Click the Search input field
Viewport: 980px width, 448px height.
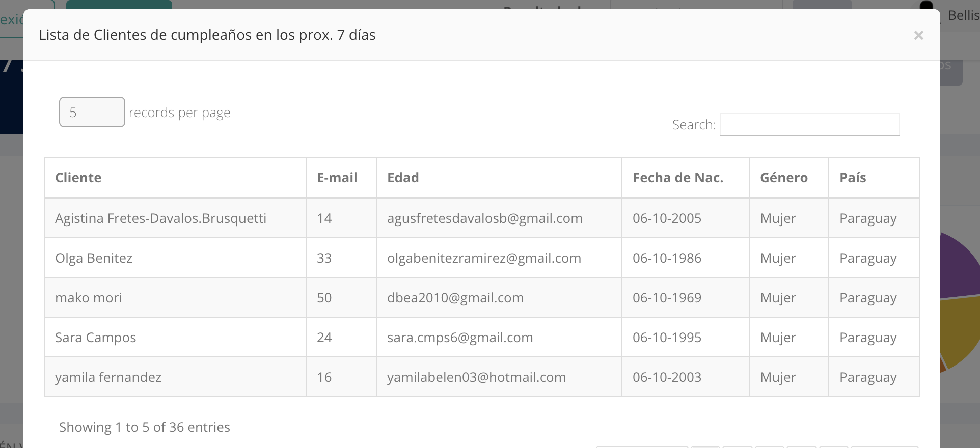coord(809,124)
